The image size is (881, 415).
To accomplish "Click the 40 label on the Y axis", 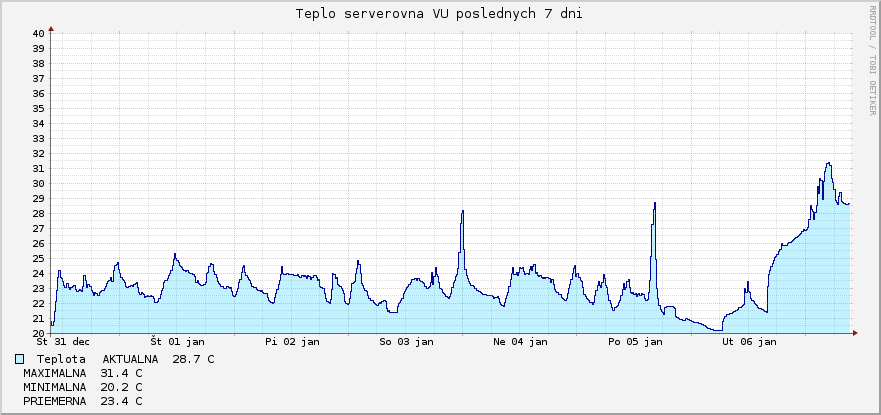I will 37,34.
